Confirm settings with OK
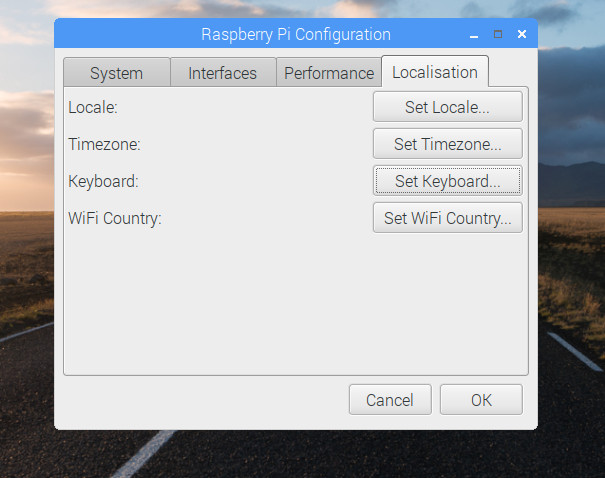Image resolution: width=605 pixels, height=478 pixels. pos(481,400)
